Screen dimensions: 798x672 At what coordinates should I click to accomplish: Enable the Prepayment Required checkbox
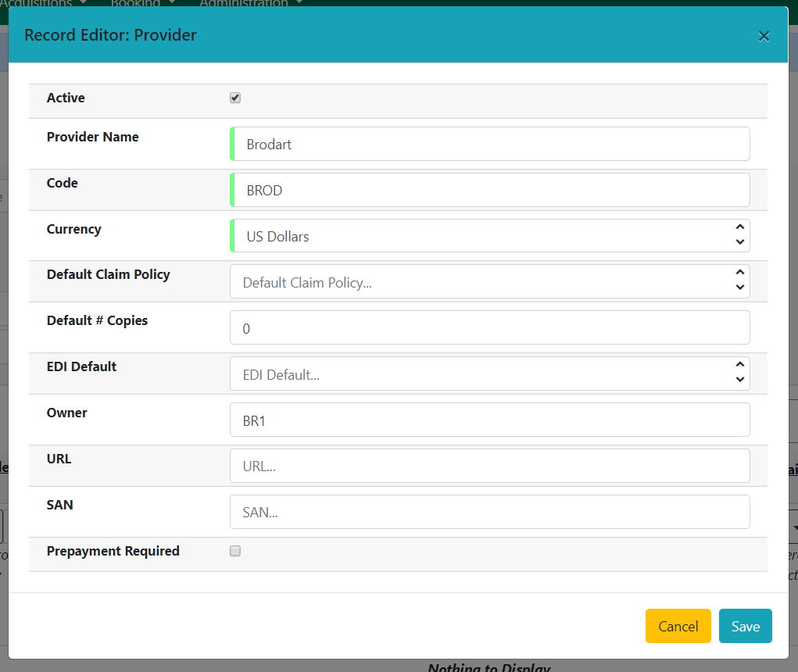[x=234, y=551]
